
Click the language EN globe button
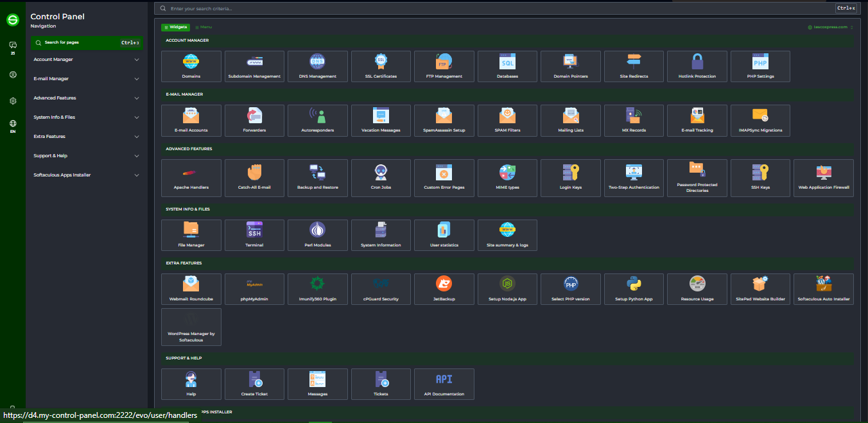(13, 126)
